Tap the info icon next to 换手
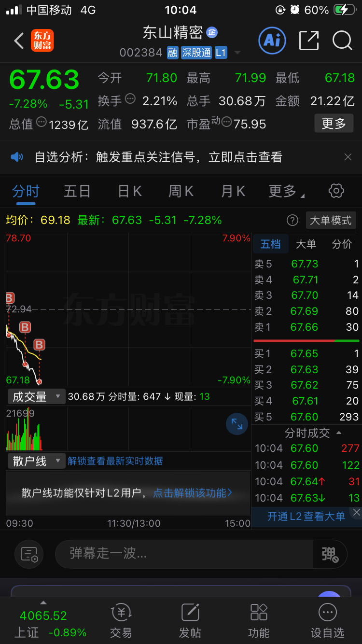Screen dimensions: 362x644 [x=130, y=99]
